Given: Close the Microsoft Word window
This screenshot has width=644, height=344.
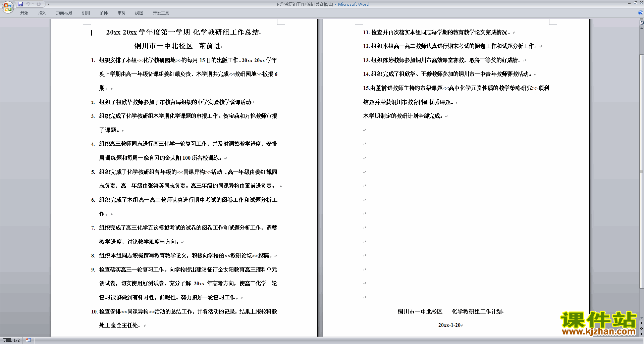Looking at the screenshot, I should click(x=641, y=3).
